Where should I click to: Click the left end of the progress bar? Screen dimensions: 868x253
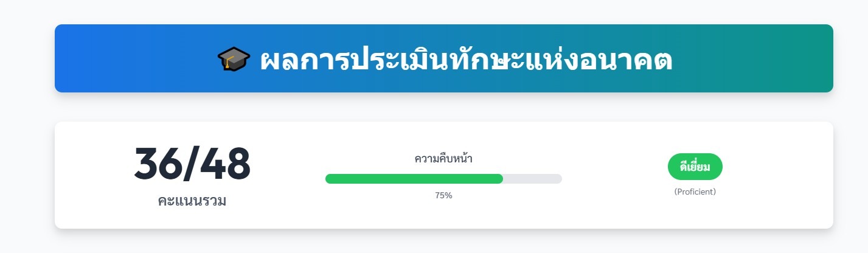329,179
